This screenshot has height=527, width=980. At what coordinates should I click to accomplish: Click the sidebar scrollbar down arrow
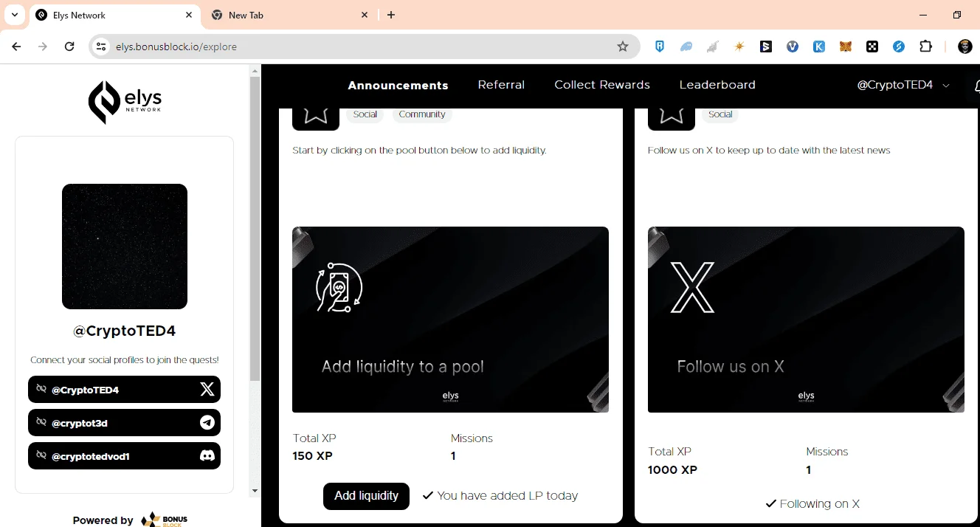click(255, 491)
